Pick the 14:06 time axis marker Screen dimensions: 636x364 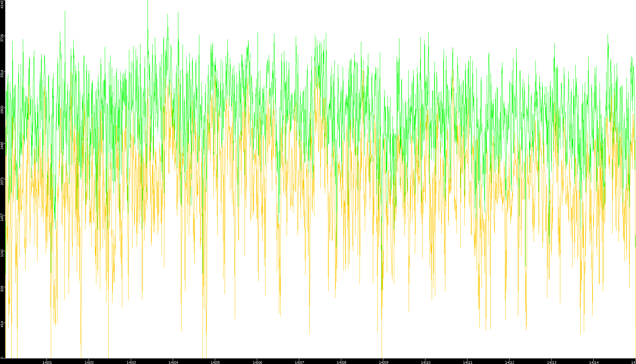(x=257, y=362)
